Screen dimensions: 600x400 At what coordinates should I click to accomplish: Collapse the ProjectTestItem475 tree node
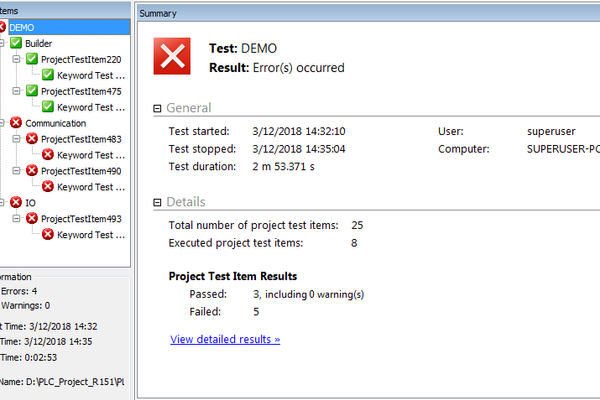[16, 91]
